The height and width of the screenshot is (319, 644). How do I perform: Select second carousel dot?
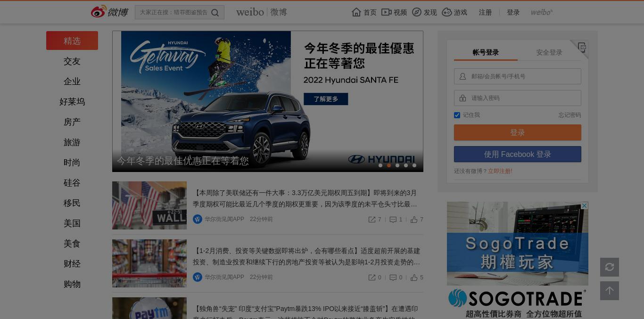(389, 165)
